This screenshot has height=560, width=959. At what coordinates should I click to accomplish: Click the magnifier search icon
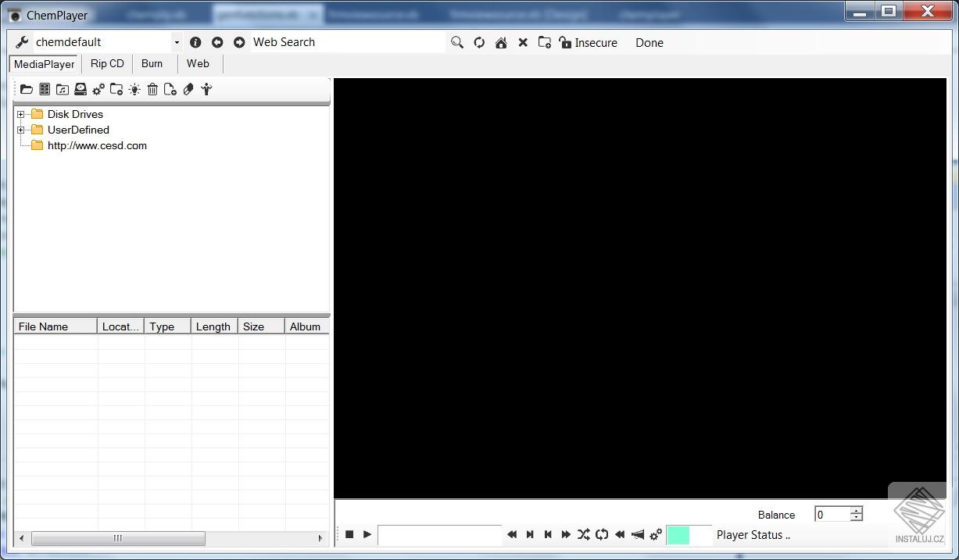tap(457, 42)
